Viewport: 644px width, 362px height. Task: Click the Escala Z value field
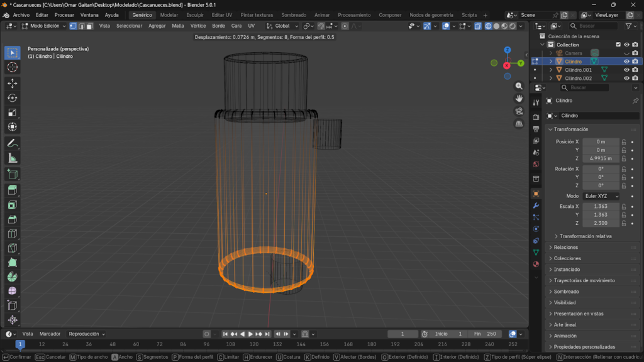601,223
